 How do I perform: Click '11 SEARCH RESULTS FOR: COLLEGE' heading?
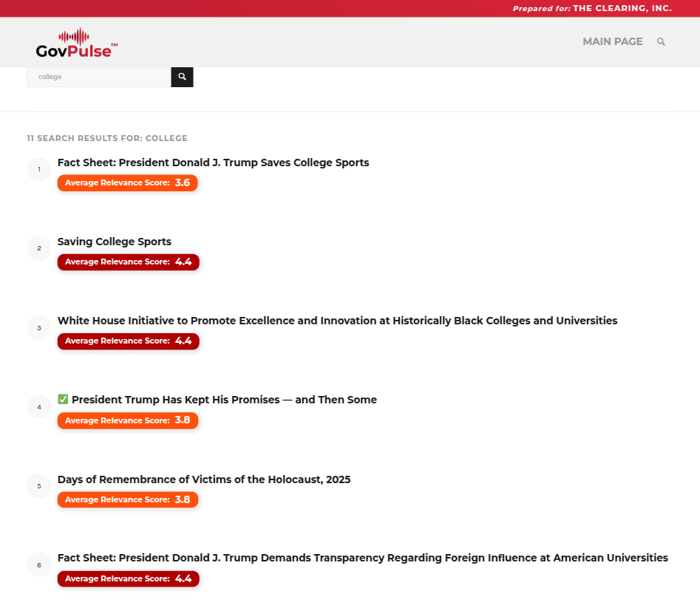pyautogui.click(x=107, y=138)
